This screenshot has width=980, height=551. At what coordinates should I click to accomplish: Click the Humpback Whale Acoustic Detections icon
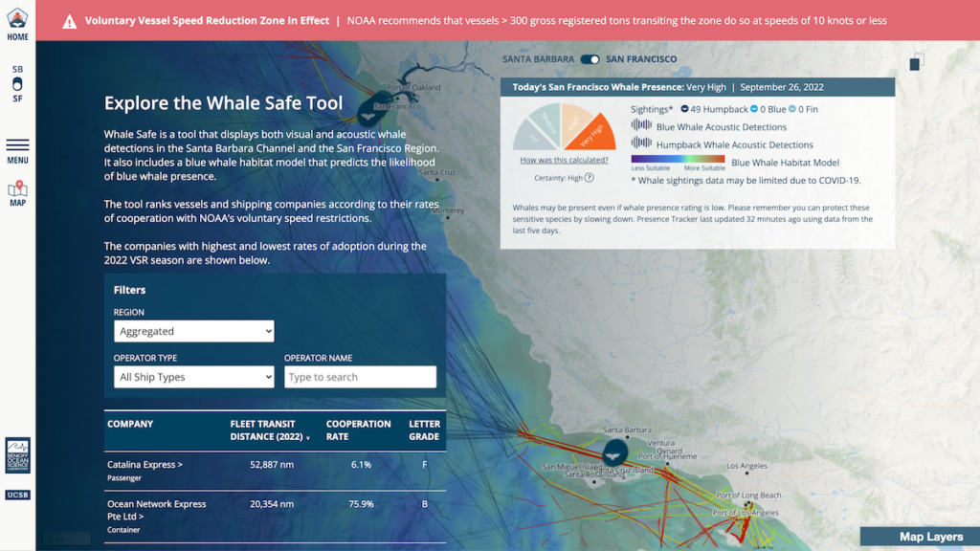point(643,144)
